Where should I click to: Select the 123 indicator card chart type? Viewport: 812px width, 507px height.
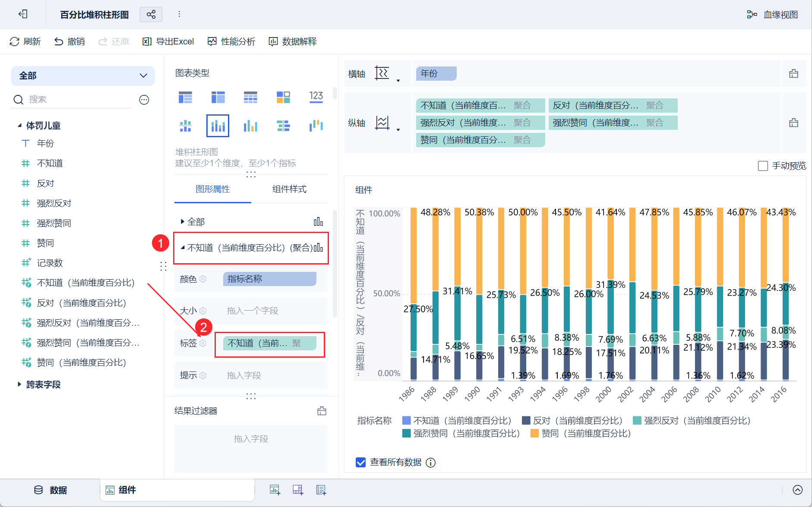pos(316,97)
